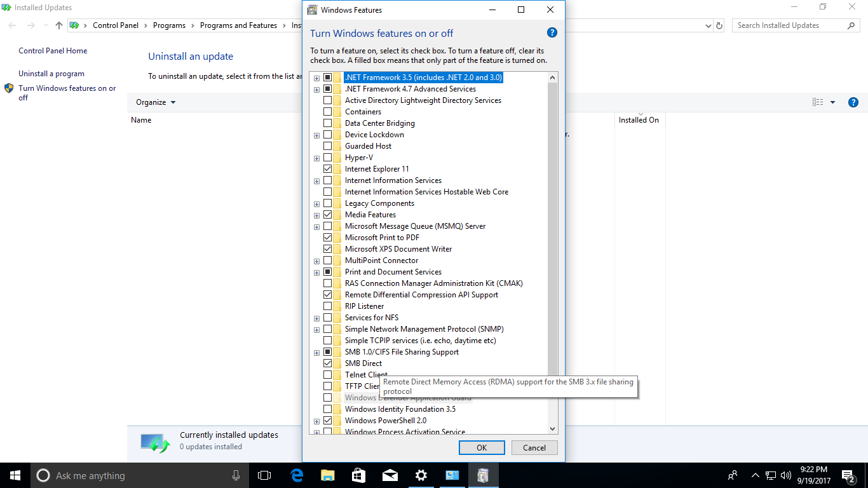Click OK in Windows Features dialog
Viewport: 868px width, 488px height.
click(x=482, y=447)
